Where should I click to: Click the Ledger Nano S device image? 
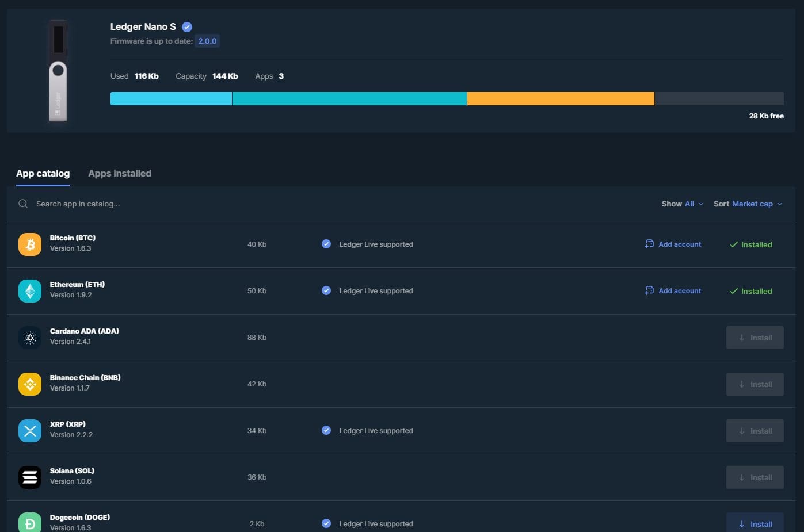tap(58, 71)
